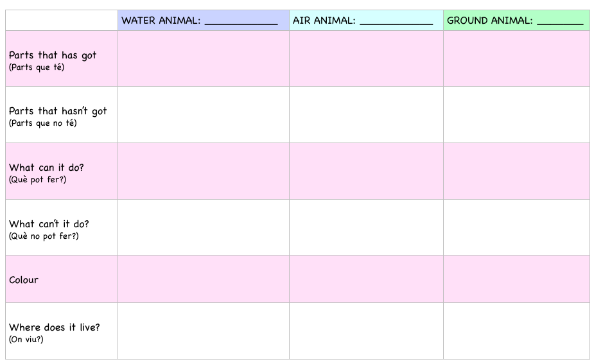Click the empty top-left header cell
Screen dimensions: 594x364
click(x=62, y=21)
